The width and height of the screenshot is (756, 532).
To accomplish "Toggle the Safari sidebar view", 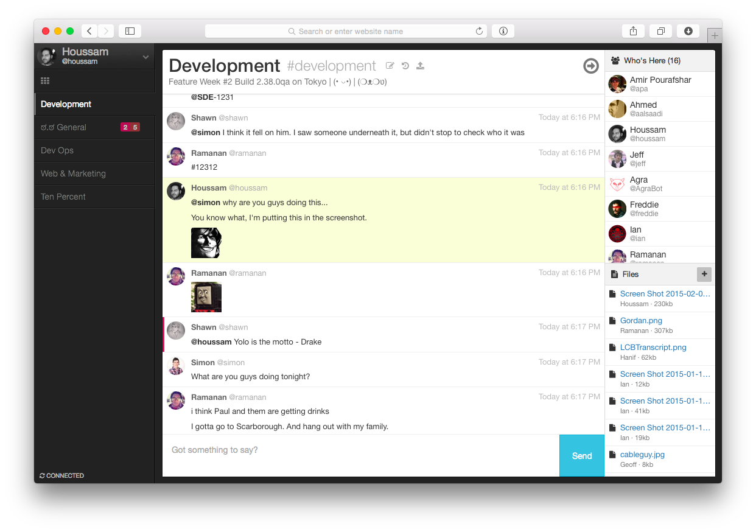I will [130, 30].
